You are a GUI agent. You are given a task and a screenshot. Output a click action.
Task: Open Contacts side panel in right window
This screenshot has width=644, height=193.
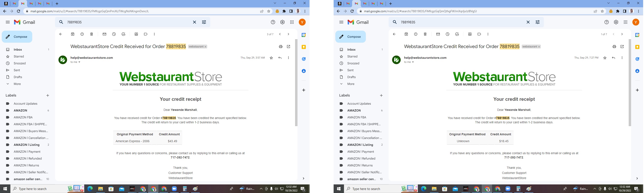(x=637, y=71)
